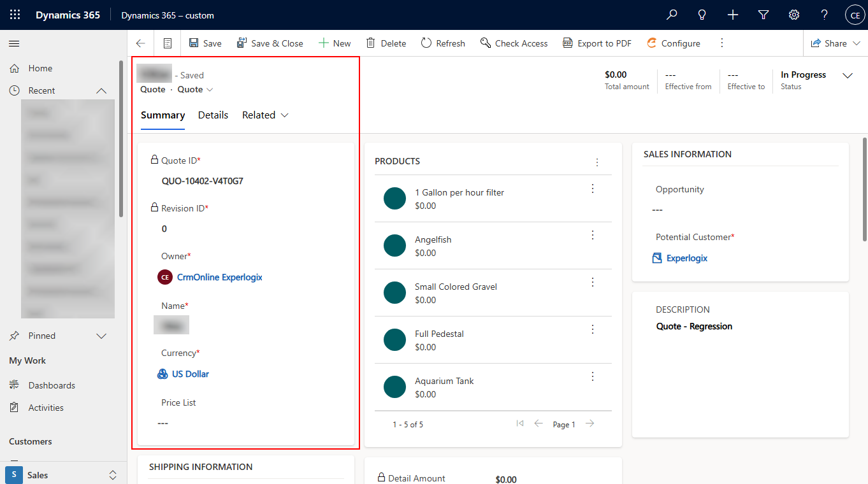Viewport: 868px width, 484px height.
Task: Click Save & Close button
Action: point(270,43)
